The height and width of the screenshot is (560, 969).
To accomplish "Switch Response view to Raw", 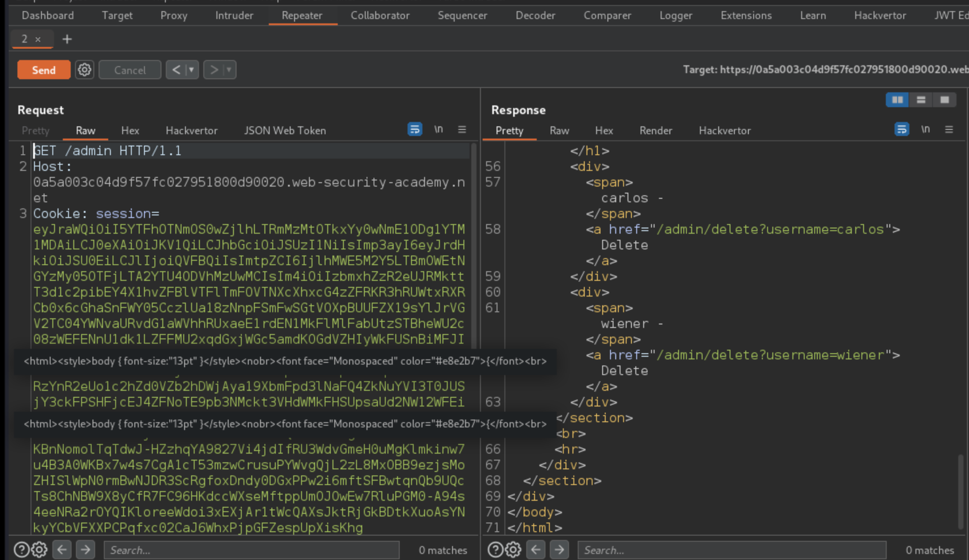I will tap(559, 130).
